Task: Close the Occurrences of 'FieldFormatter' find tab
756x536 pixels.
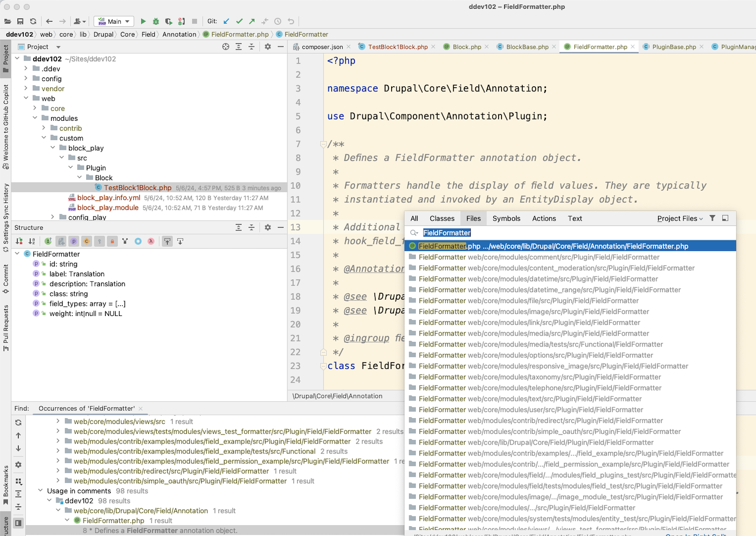Action: pyautogui.click(x=140, y=408)
